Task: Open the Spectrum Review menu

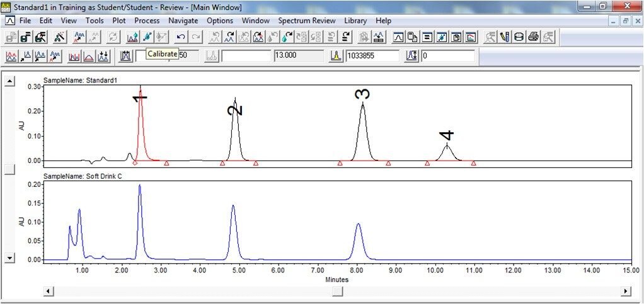Action: [307, 21]
